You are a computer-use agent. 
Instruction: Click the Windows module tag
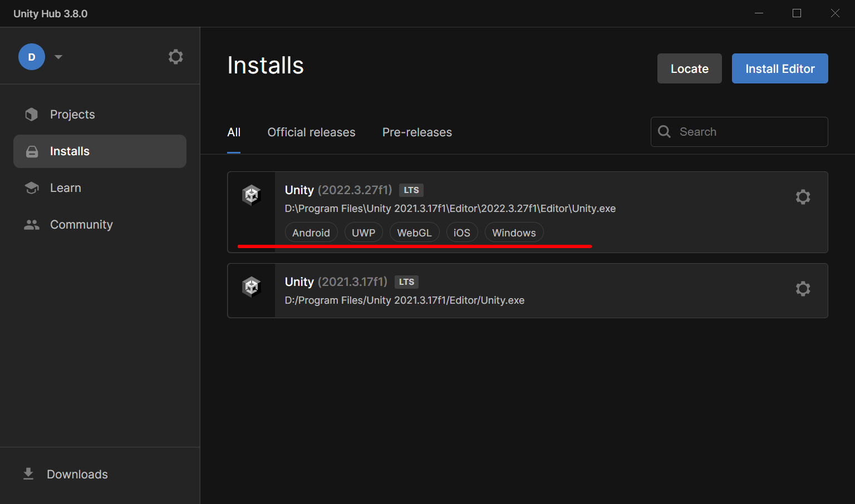coord(514,233)
